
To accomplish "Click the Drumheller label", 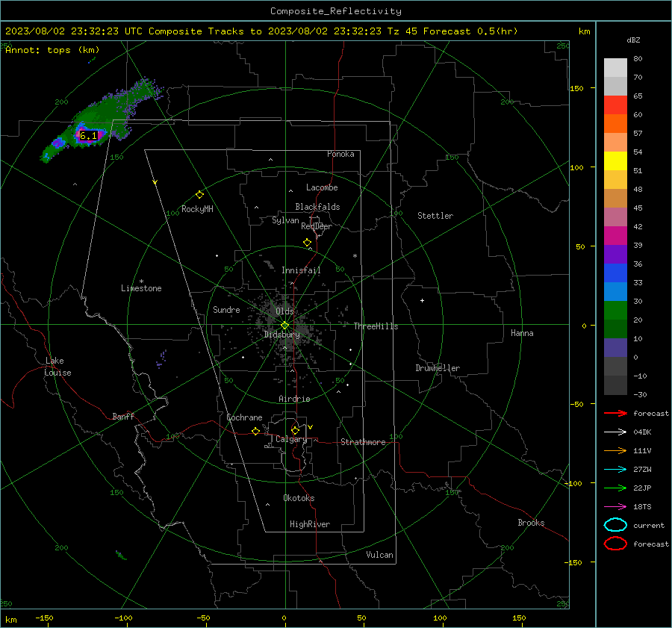I will pyautogui.click(x=438, y=368).
